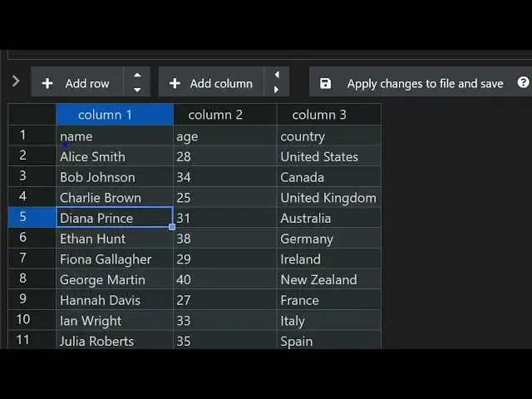The width and height of the screenshot is (532, 399).
Task: Select the 'France' cell
Action: click(329, 299)
